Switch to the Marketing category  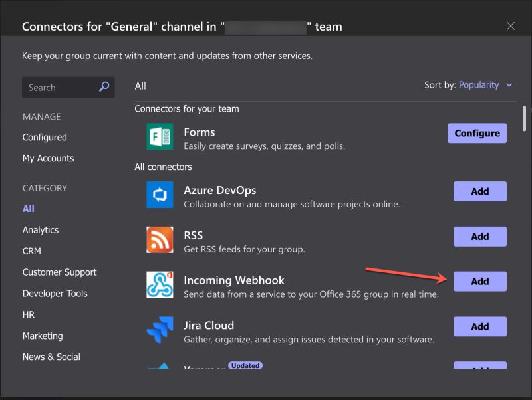coord(43,336)
